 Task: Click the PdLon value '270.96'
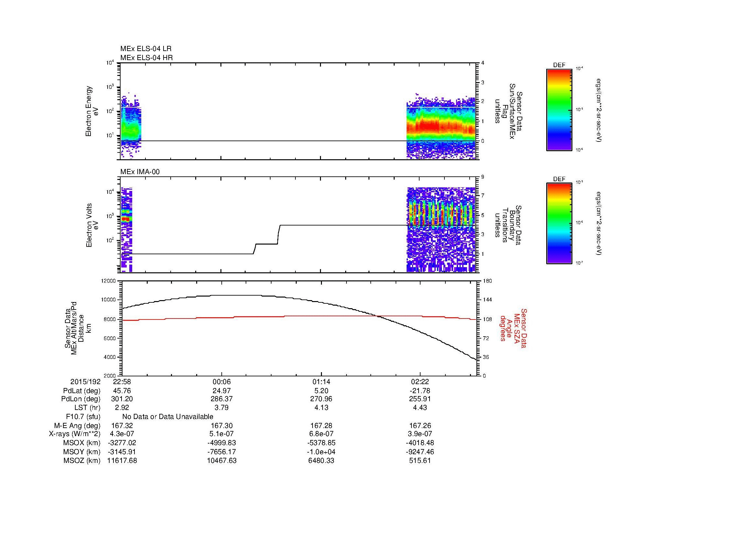click(321, 399)
